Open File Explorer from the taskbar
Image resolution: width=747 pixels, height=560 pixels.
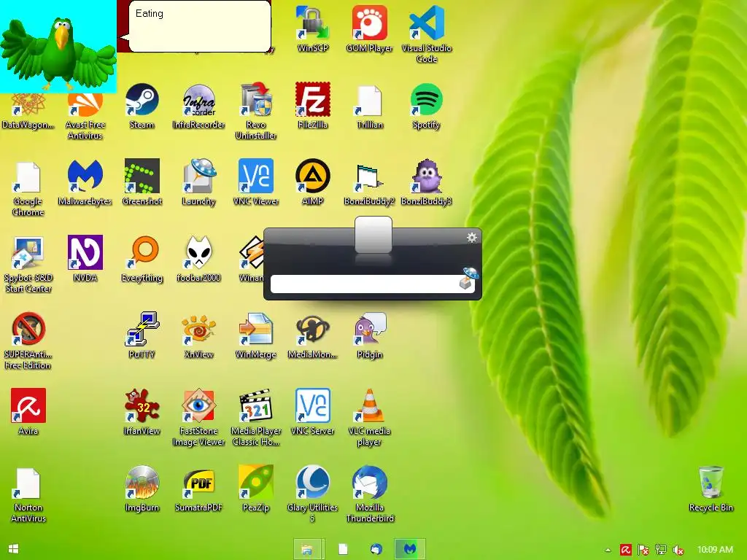click(309, 549)
